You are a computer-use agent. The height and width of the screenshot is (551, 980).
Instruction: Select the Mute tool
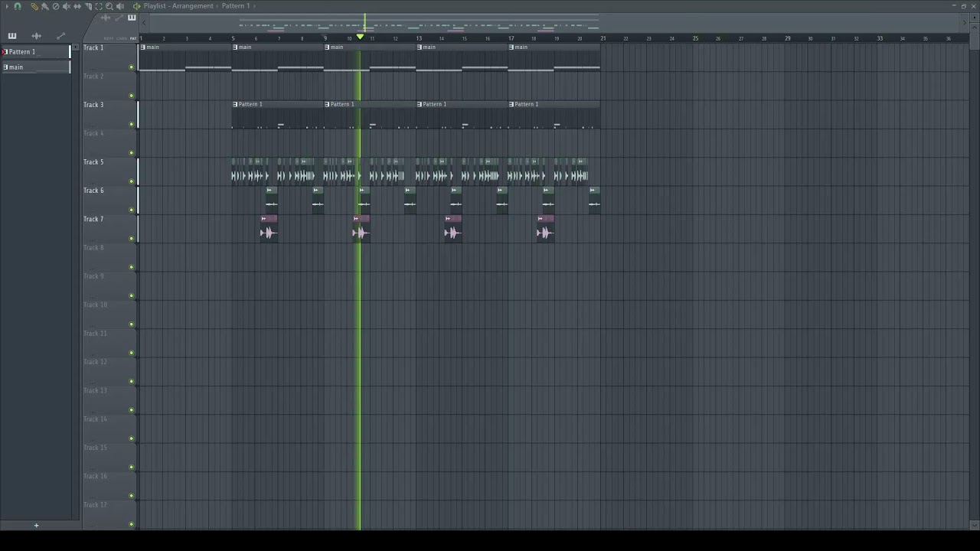(67, 6)
